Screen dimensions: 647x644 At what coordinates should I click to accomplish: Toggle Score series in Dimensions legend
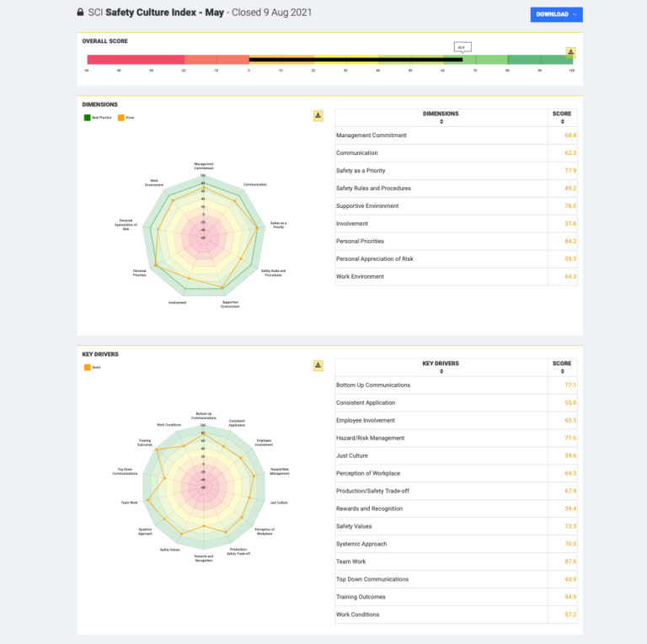pyautogui.click(x=126, y=118)
